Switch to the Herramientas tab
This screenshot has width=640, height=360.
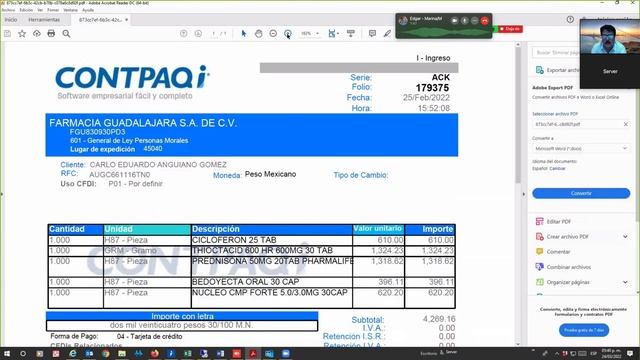[x=44, y=20]
